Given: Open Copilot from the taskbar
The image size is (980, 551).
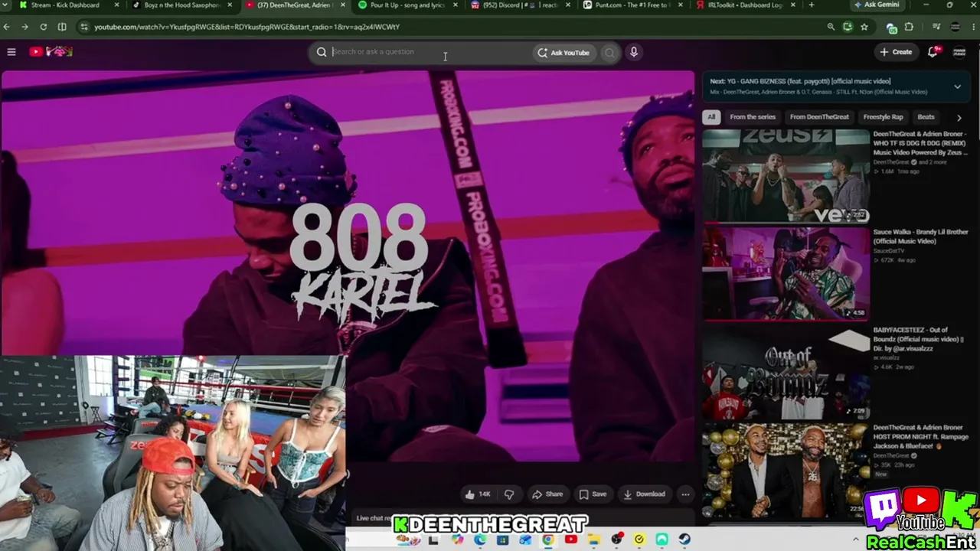Looking at the screenshot, I should click(458, 540).
